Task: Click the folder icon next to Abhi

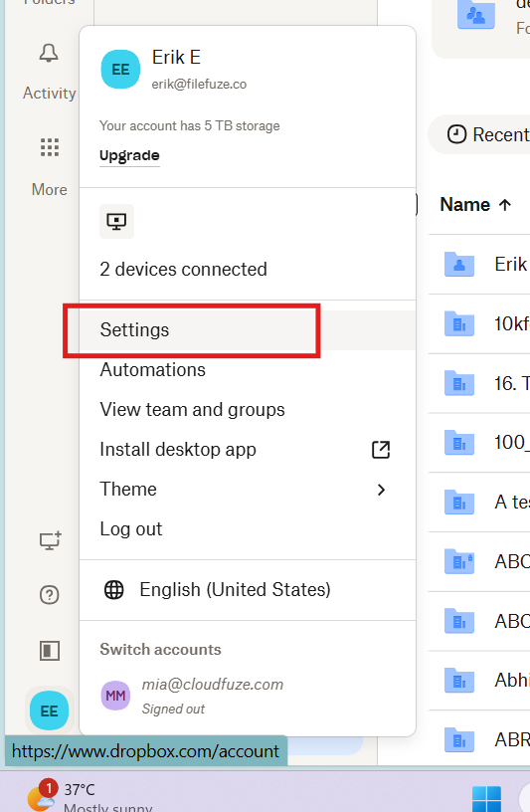Action: click(459, 680)
